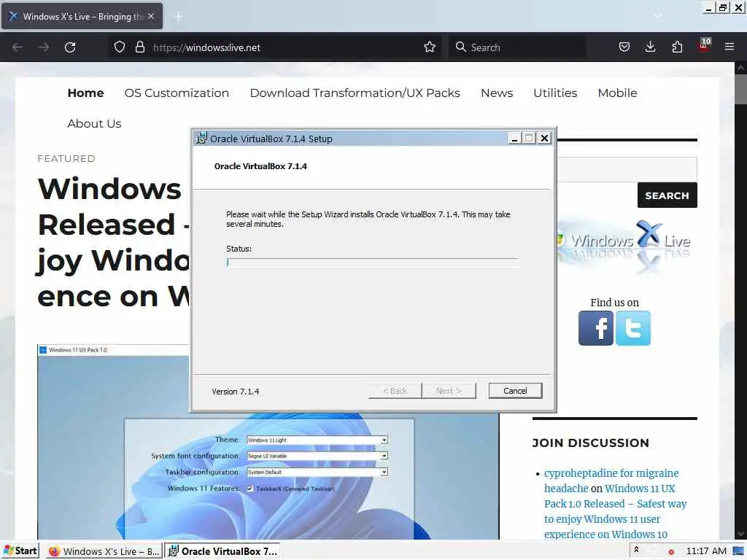This screenshot has width=747, height=560.
Task: Save page to Pocket
Action: (624, 47)
